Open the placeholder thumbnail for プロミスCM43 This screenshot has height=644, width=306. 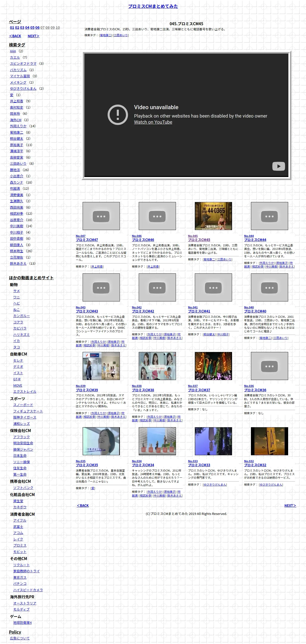click(x=101, y=287)
